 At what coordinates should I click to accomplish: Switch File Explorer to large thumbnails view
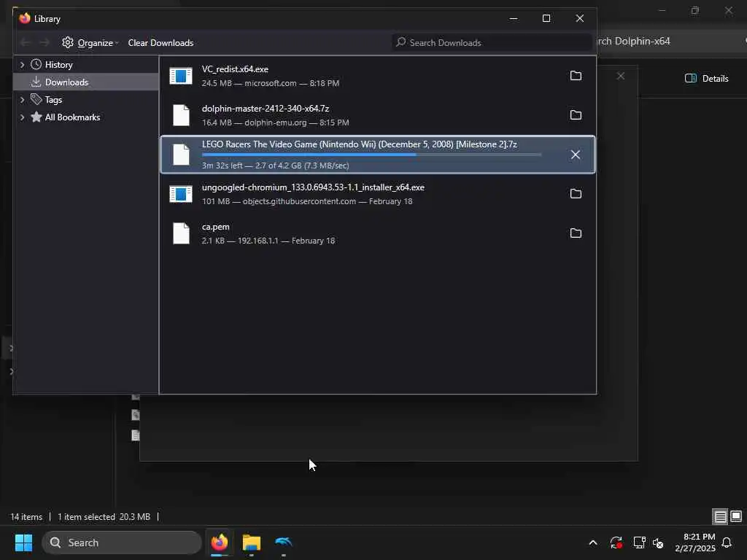tap(736, 516)
